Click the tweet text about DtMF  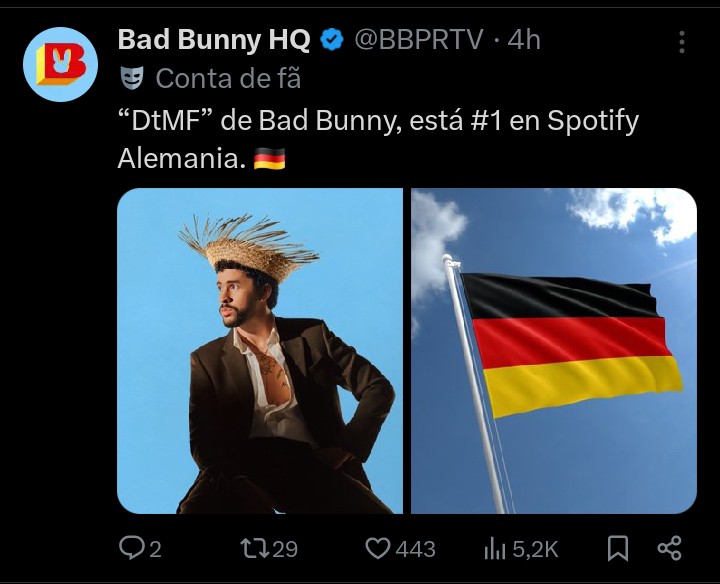coord(378,140)
